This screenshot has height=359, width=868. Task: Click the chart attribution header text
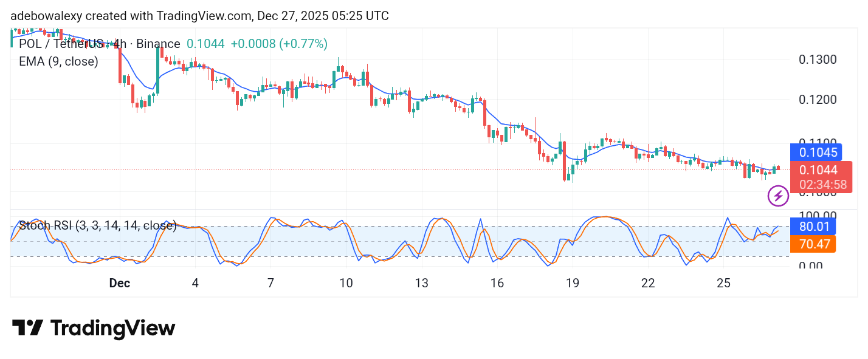click(199, 16)
